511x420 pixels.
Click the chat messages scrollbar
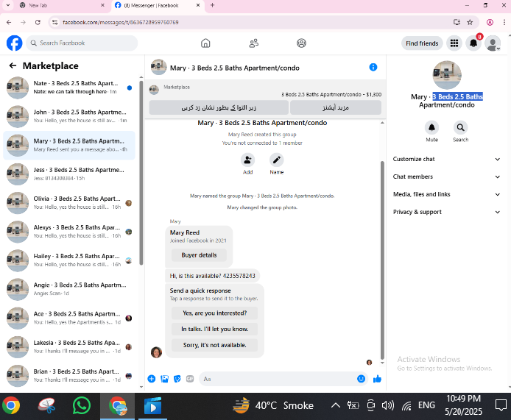click(x=382, y=260)
